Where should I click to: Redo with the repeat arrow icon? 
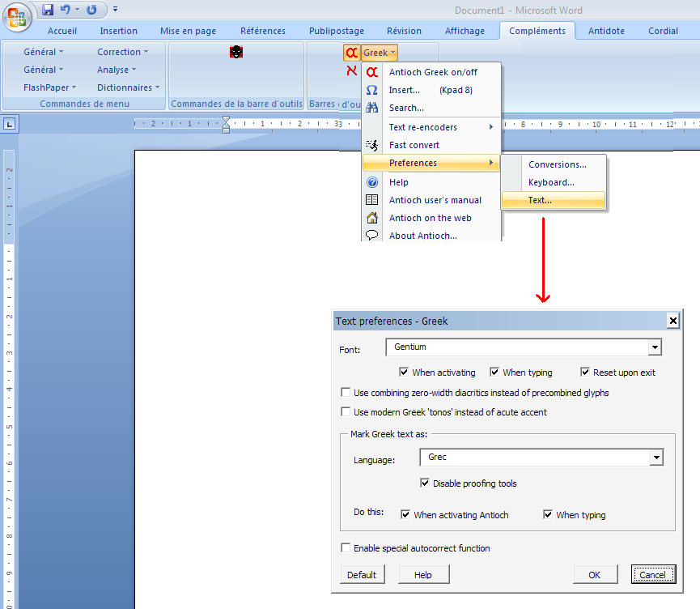tap(91, 10)
